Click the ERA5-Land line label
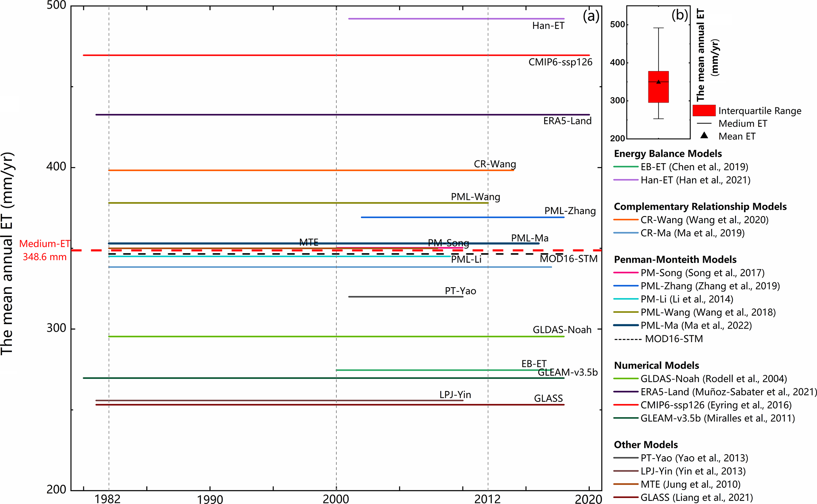The image size is (817, 504). (567, 121)
